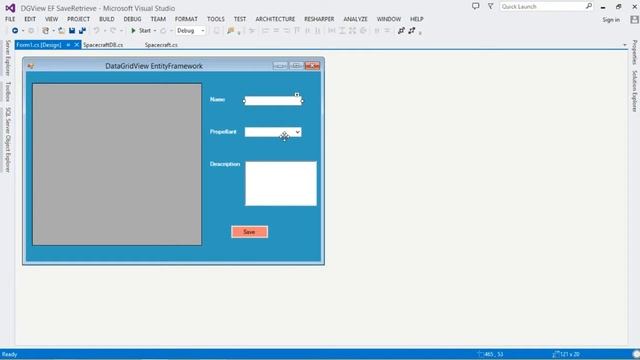Redo the last undone action
The image size is (640, 360).
click(113, 31)
